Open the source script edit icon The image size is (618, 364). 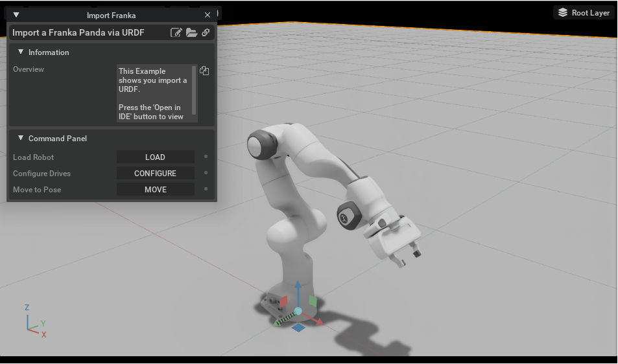(176, 32)
